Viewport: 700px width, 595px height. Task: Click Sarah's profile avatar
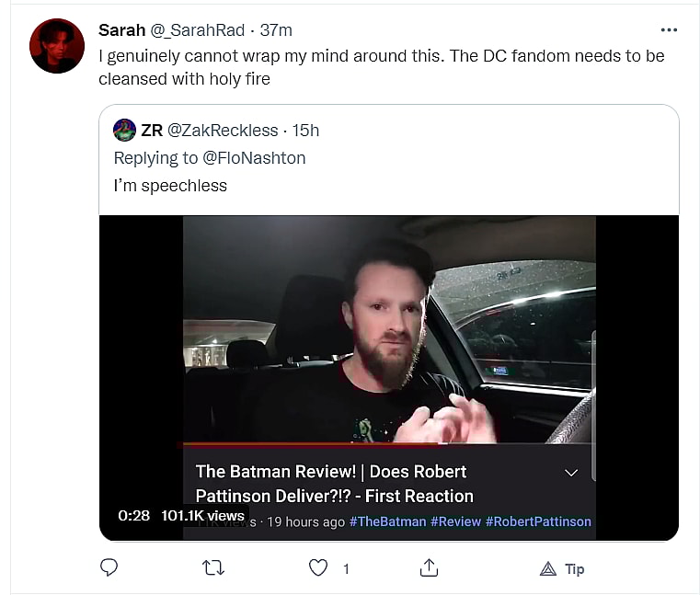tap(57, 46)
